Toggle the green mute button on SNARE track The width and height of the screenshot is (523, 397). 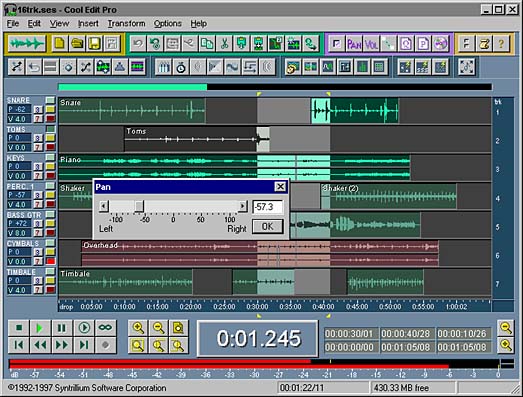(50, 100)
